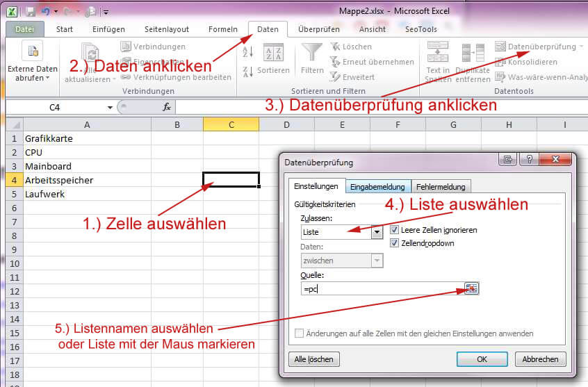Open the Customize Quick Access Toolbar dropdown
588x387 pixels.
[x=106, y=13]
